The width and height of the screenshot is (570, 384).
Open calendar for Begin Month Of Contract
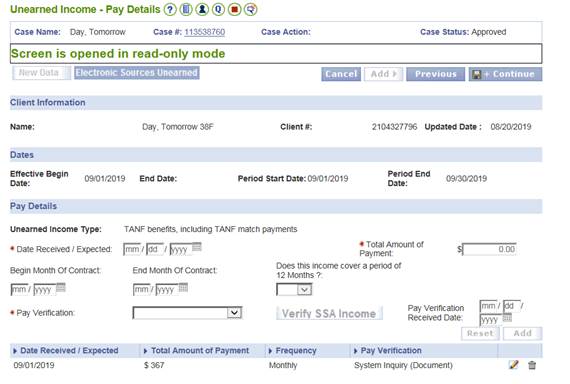(61, 287)
